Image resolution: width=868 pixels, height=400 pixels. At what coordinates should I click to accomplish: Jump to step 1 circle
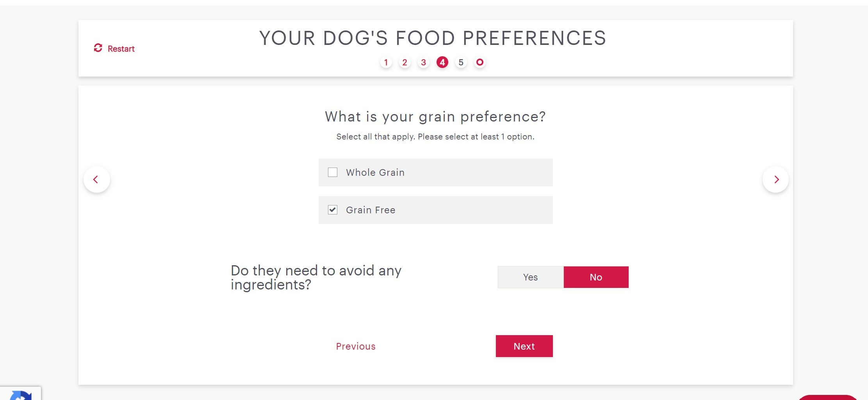(386, 62)
